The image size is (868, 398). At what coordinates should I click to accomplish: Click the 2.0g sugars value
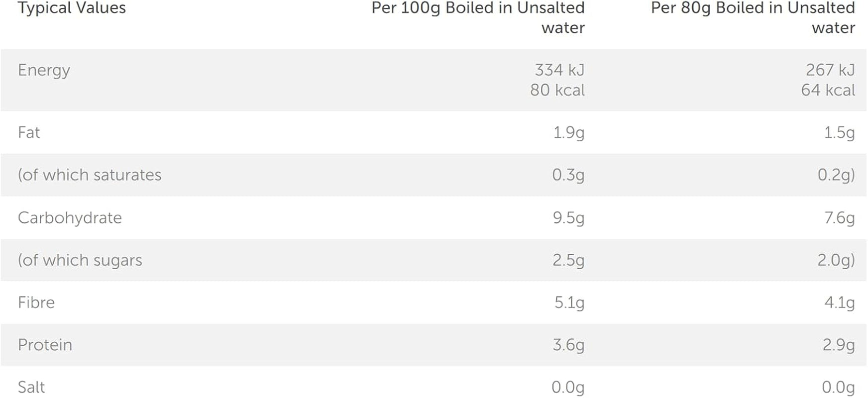pos(836,260)
